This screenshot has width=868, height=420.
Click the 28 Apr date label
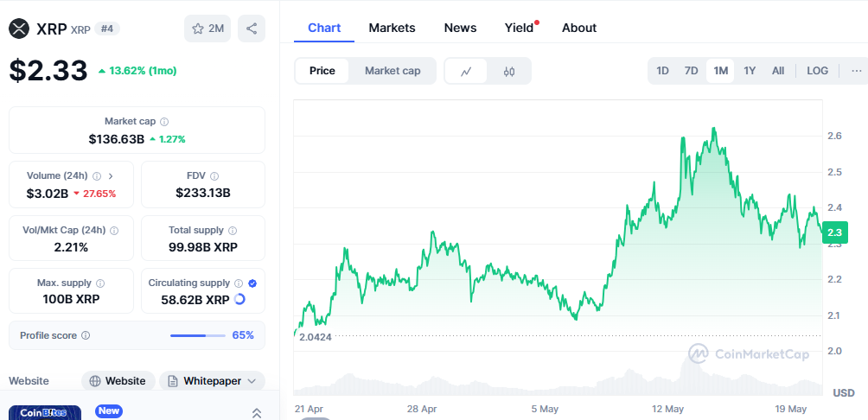[422, 409]
